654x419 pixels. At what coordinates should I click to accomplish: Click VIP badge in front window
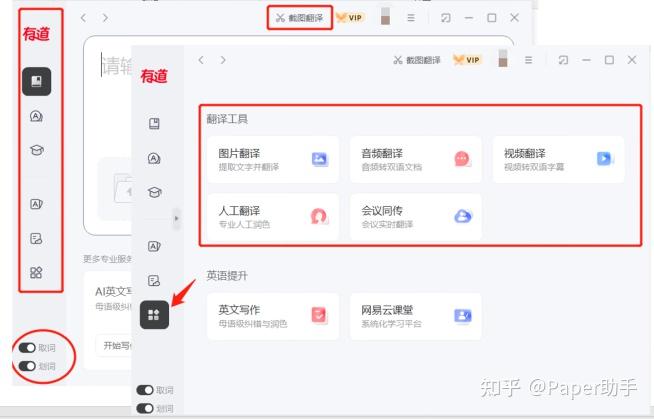tap(468, 60)
